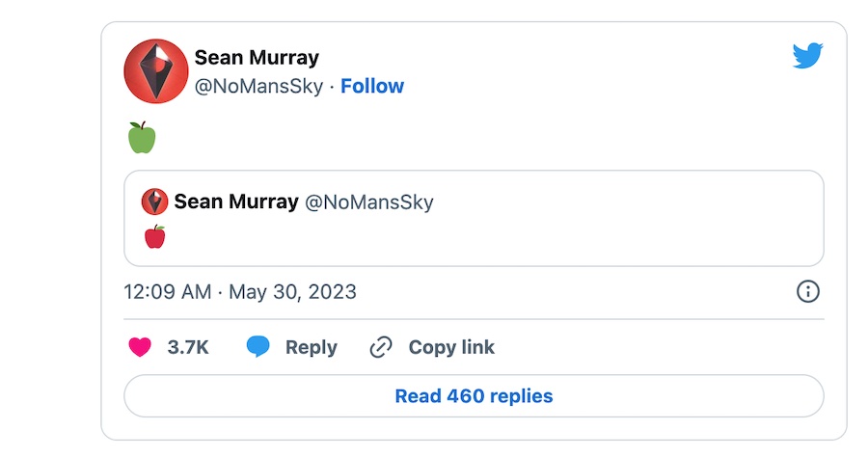Click the @NoMansSky handle beside Follow

click(258, 86)
